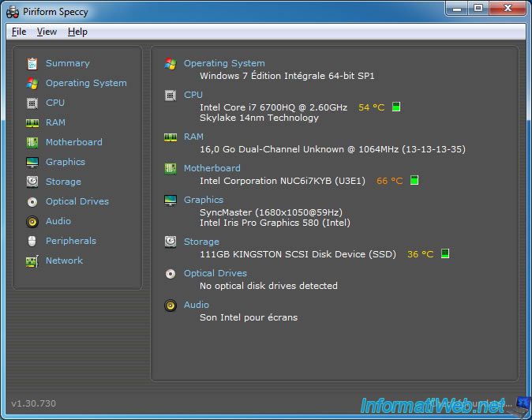Click the CPU heading in summary panel
The height and width of the screenshot is (420, 532).
193,95
